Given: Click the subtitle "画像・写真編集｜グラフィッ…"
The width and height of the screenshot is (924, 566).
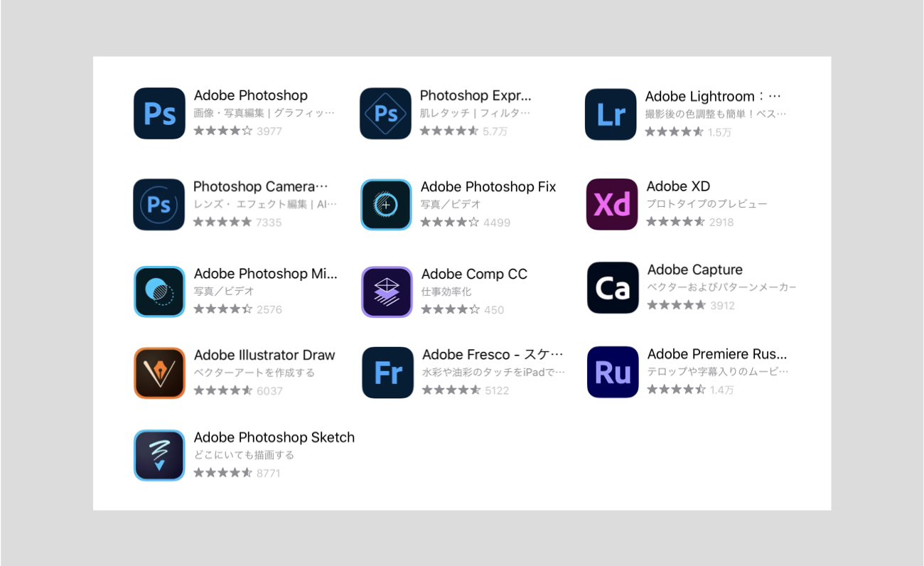Looking at the screenshot, I should [264, 113].
